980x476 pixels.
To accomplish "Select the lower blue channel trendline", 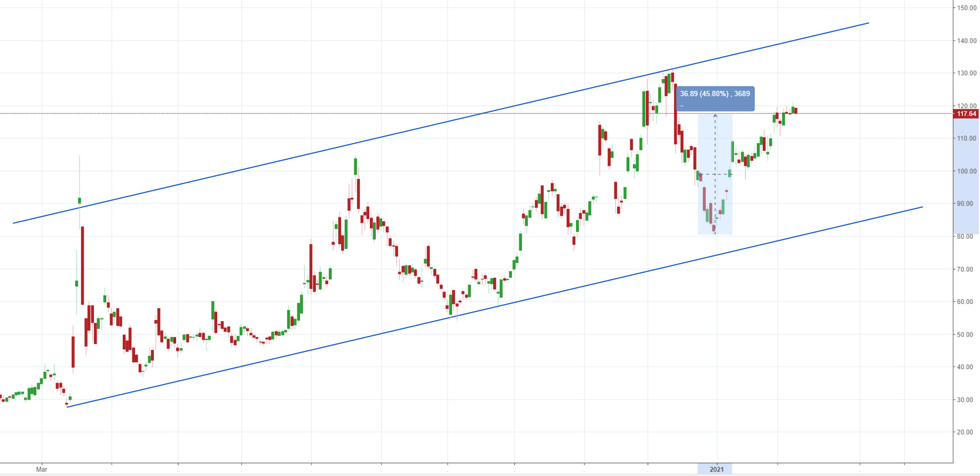I will click(495, 307).
